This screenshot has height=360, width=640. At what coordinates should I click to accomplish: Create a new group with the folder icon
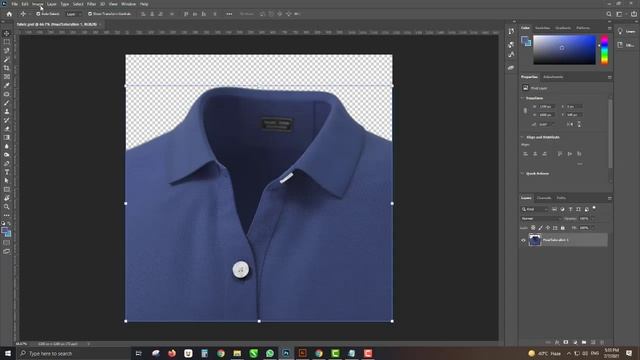point(584,342)
